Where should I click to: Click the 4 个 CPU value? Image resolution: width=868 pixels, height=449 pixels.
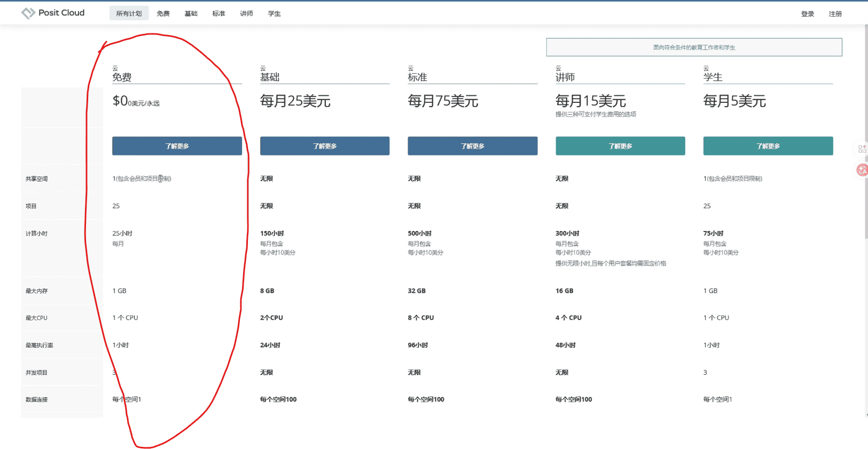click(x=569, y=318)
